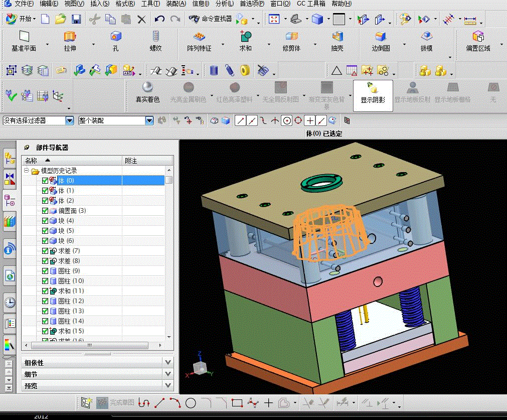Uncheck the 偏置面 (3) feature checkbox
507x420 pixels.
tap(45, 211)
